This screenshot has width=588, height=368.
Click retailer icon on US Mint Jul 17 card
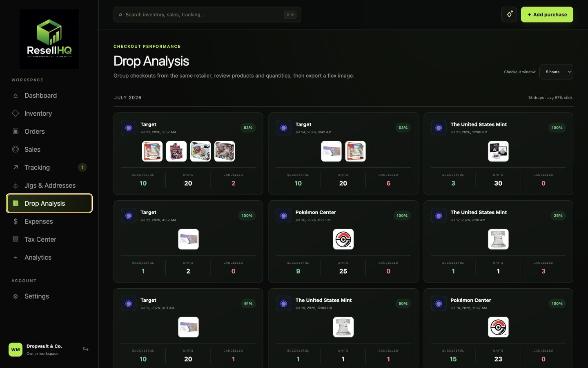coord(439,215)
